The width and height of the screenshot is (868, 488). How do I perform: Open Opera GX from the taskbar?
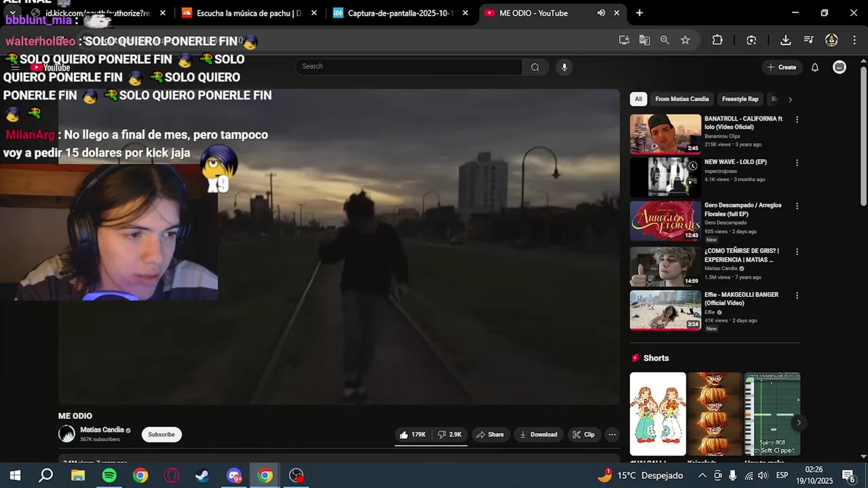click(172, 476)
